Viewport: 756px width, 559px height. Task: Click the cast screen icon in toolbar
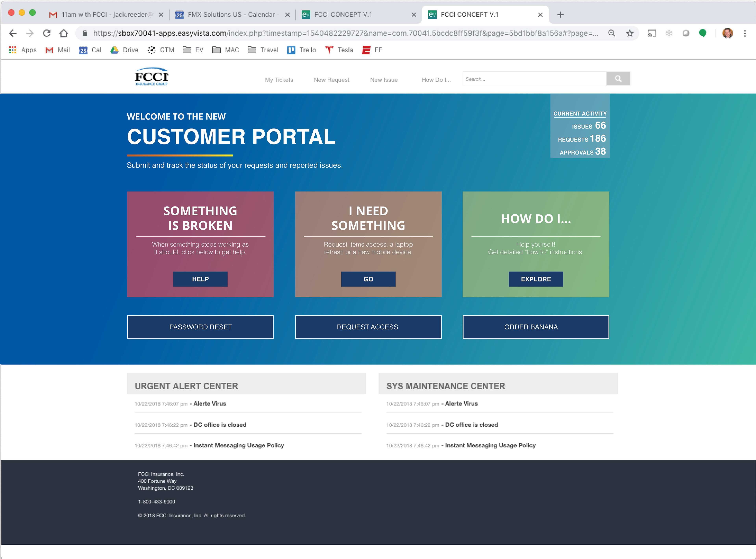point(651,33)
